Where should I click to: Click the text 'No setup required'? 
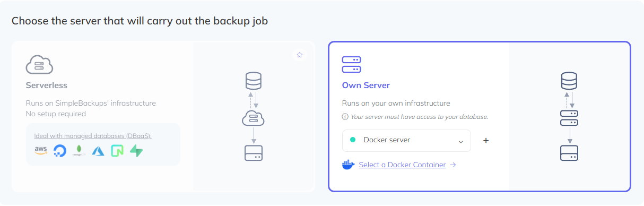(56, 114)
